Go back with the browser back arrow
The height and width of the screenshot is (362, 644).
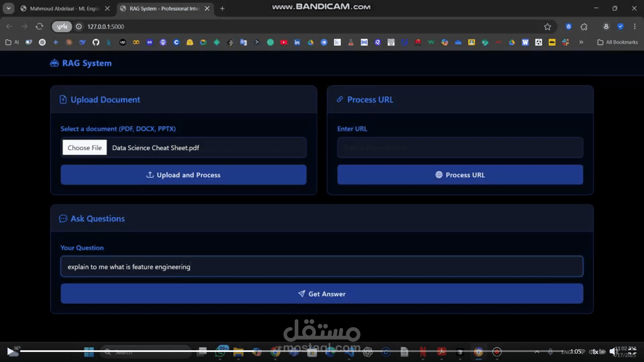[9, 26]
